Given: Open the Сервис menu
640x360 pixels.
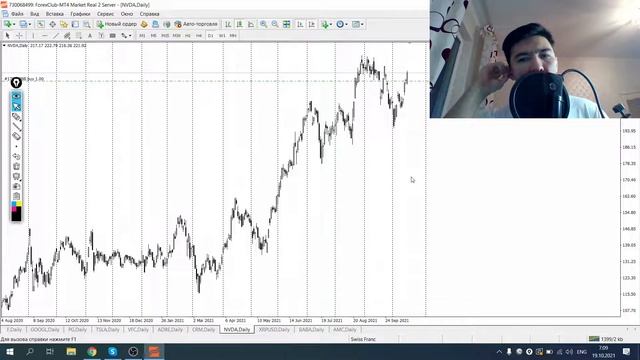Looking at the screenshot, I should click(x=105, y=14).
